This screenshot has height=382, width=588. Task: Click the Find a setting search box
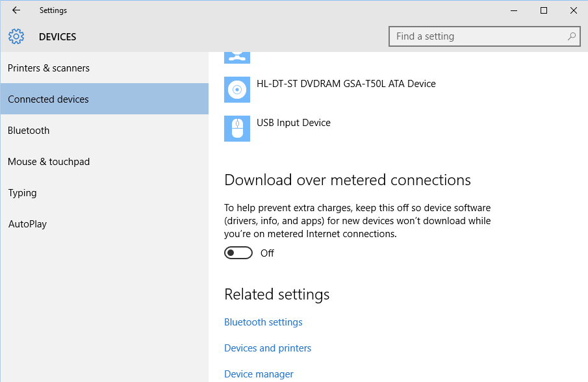(485, 36)
